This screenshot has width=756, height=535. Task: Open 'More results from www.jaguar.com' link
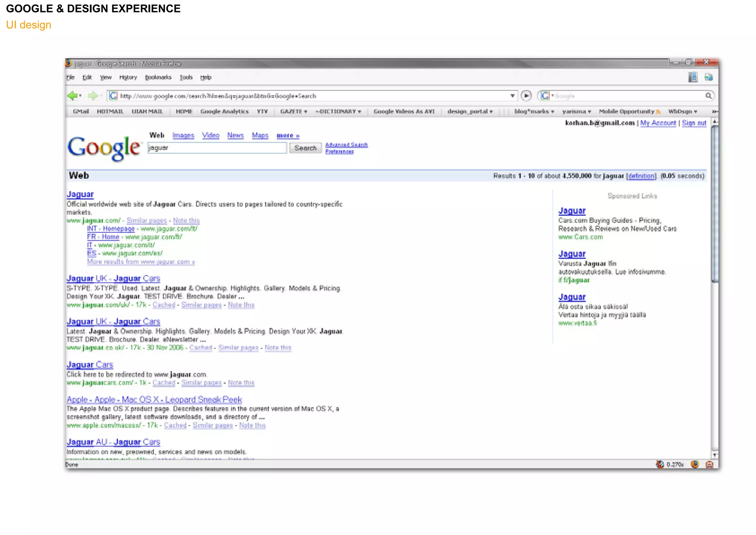141,262
